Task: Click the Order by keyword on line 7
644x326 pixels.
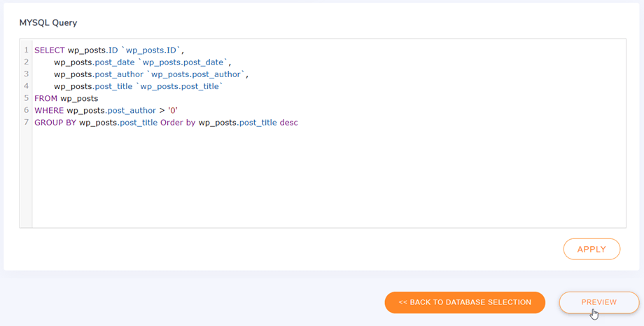Action: [x=178, y=123]
